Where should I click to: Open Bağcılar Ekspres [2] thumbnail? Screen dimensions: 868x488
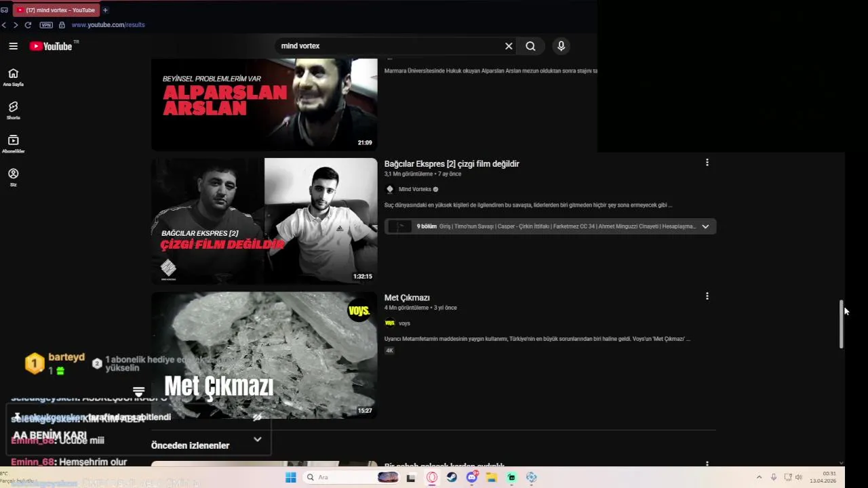[264, 221]
